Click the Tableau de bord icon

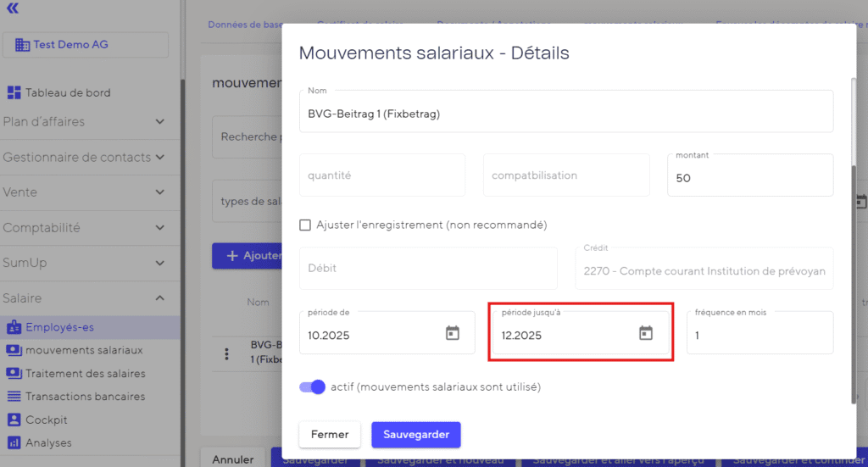[14, 92]
